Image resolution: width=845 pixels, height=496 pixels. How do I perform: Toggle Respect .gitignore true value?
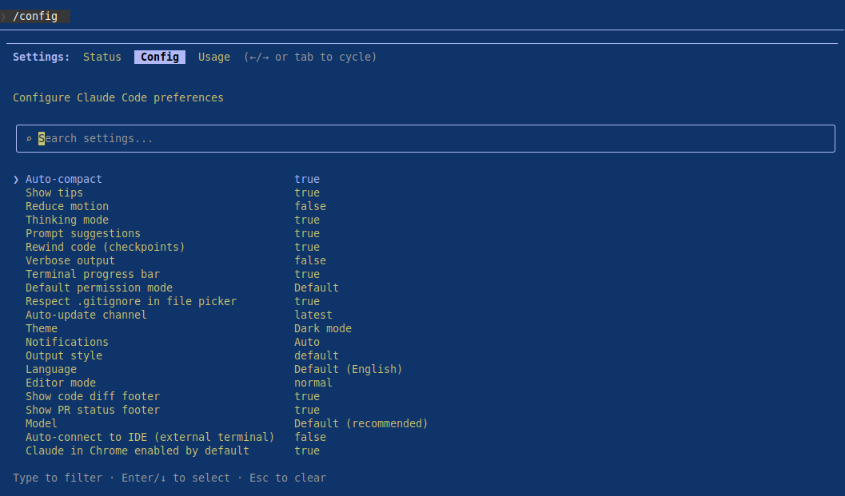(307, 301)
